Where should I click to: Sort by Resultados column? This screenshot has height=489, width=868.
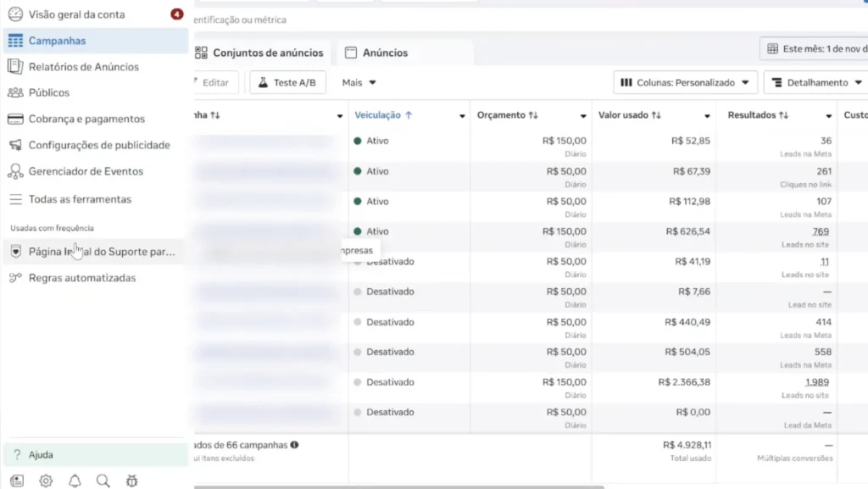[758, 115]
